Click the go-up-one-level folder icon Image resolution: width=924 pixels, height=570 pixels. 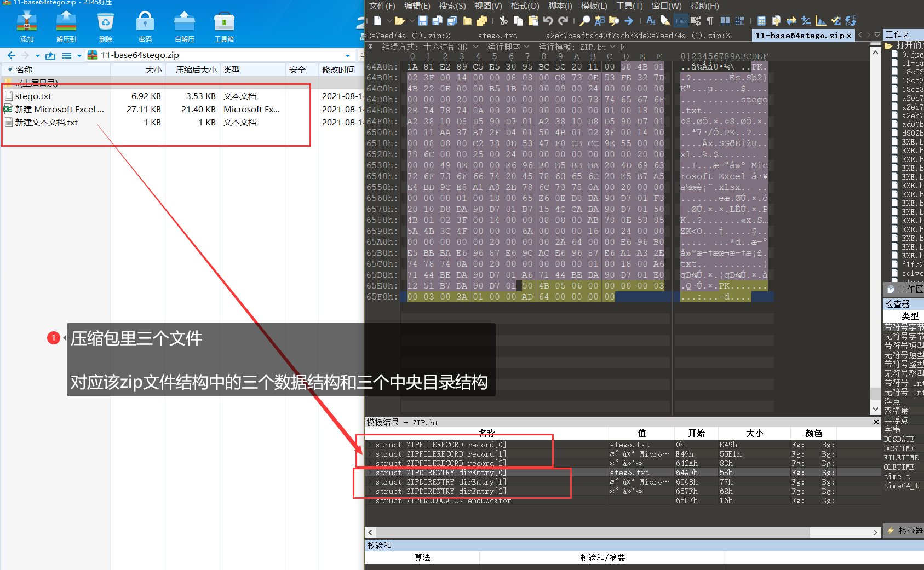click(x=50, y=55)
